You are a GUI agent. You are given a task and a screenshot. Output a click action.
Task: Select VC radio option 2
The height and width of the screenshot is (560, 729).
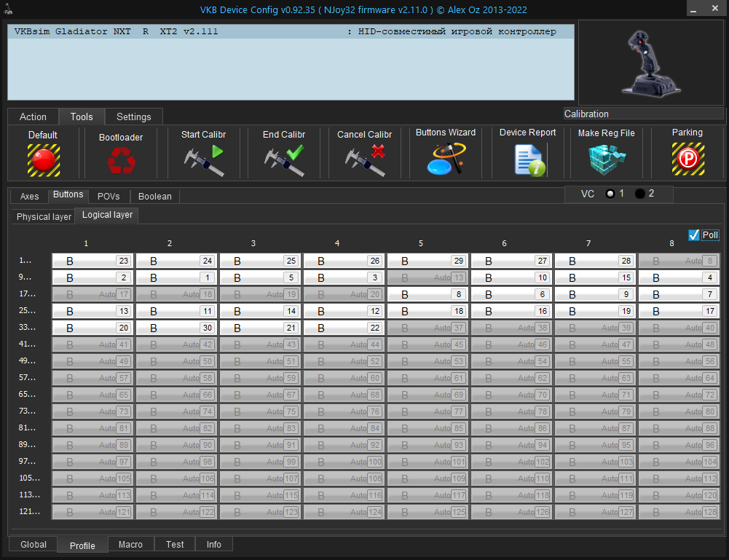[x=639, y=194]
